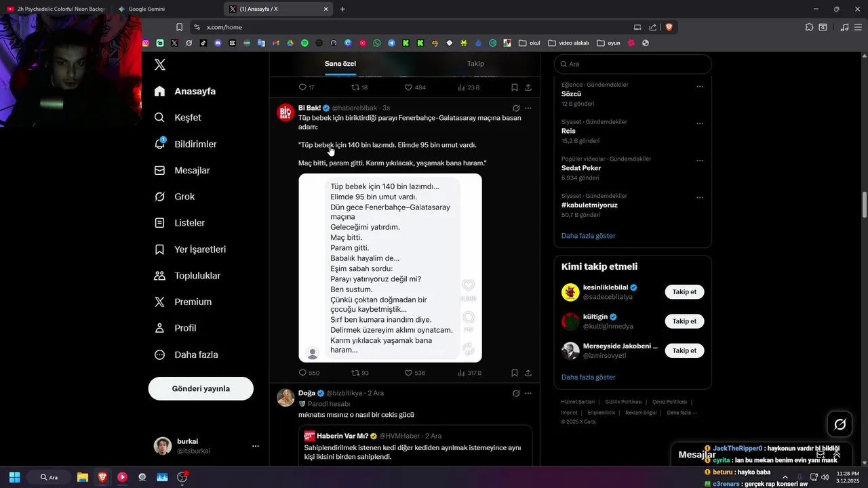Open Bildirimler notifications

point(186,144)
